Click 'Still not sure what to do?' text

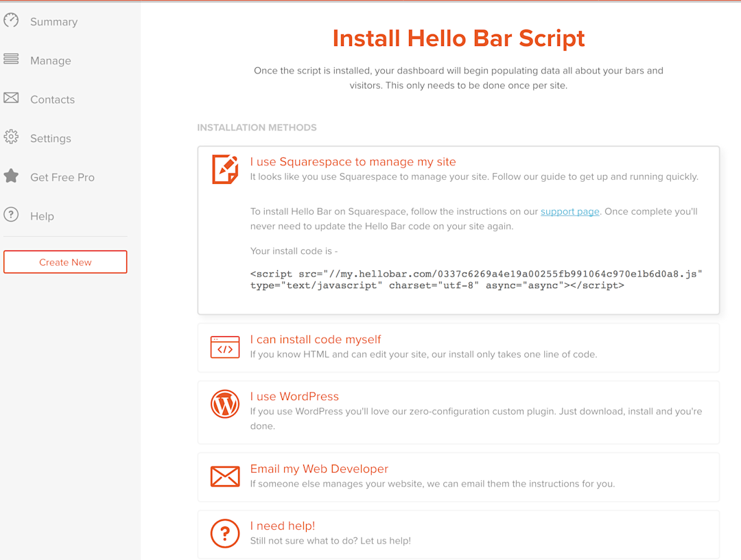(330, 541)
